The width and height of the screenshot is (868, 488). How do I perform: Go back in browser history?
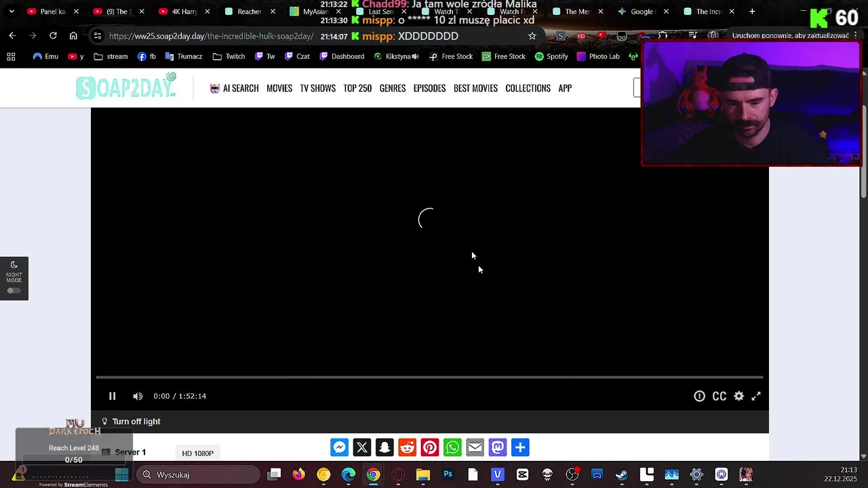tap(12, 36)
